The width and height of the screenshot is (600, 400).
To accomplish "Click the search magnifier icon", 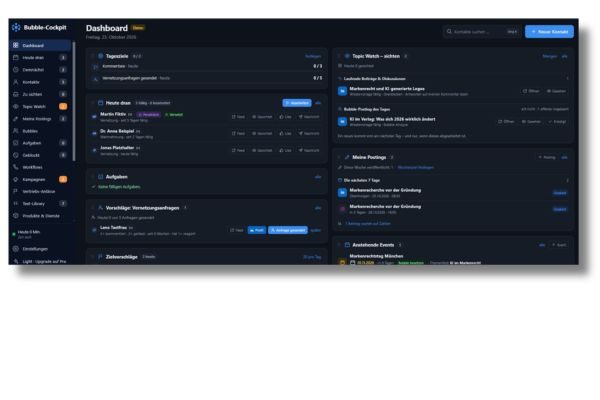I will pyautogui.click(x=449, y=32).
